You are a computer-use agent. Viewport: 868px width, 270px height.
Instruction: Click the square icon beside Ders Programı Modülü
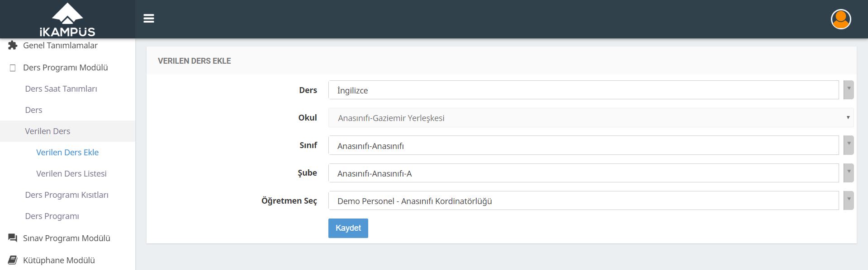13,68
